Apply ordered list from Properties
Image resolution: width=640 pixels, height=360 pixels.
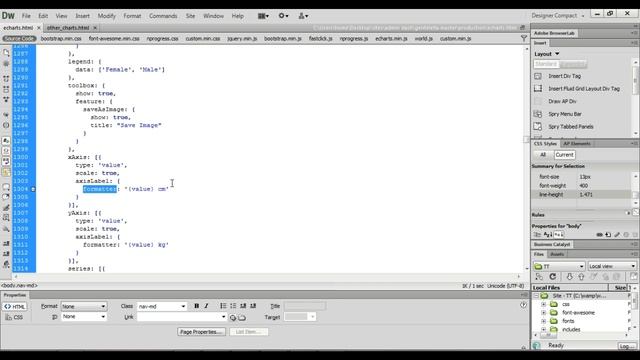[233, 306]
